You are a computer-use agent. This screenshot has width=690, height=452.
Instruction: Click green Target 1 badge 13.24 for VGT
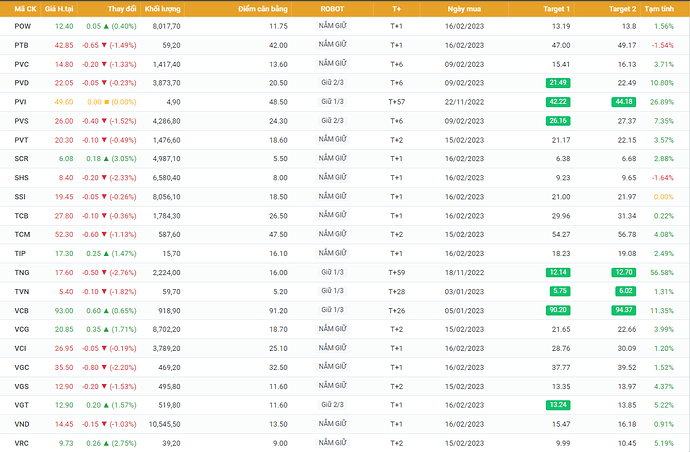pos(558,406)
